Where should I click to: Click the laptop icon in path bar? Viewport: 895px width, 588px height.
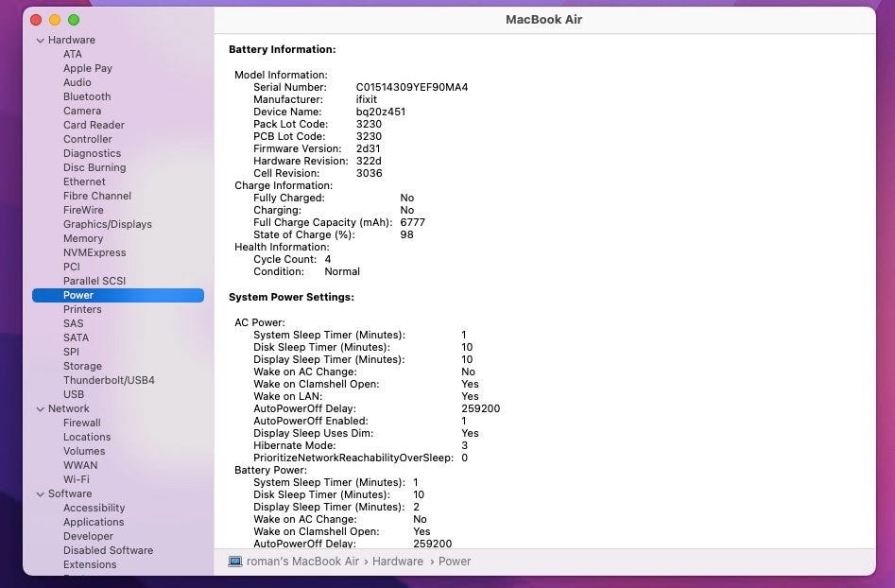click(x=235, y=562)
